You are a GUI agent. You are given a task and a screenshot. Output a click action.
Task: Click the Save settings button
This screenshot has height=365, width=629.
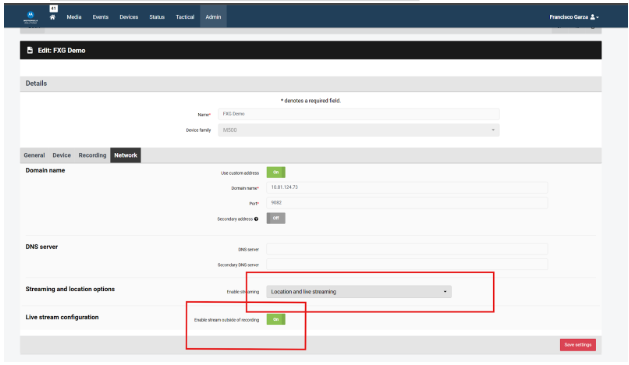(x=578, y=345)
